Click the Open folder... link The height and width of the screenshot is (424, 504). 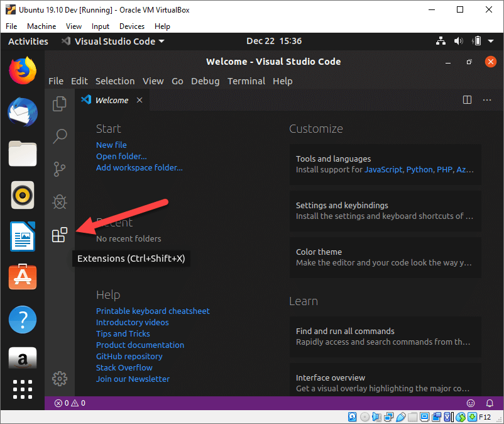tap(121, 157)
